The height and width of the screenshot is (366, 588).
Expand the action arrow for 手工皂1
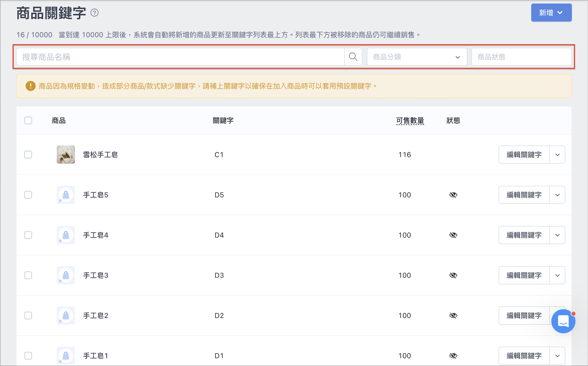(x=557, y=356)
